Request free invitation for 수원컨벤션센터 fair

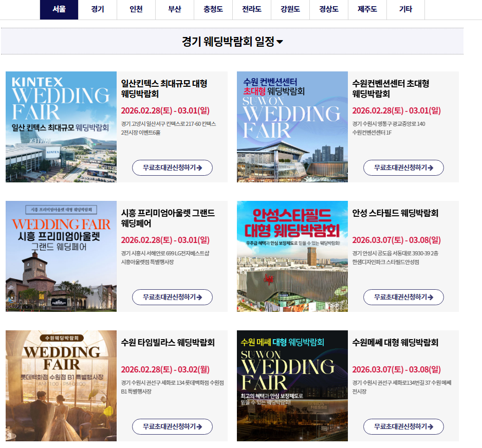[x=403, y=168]
